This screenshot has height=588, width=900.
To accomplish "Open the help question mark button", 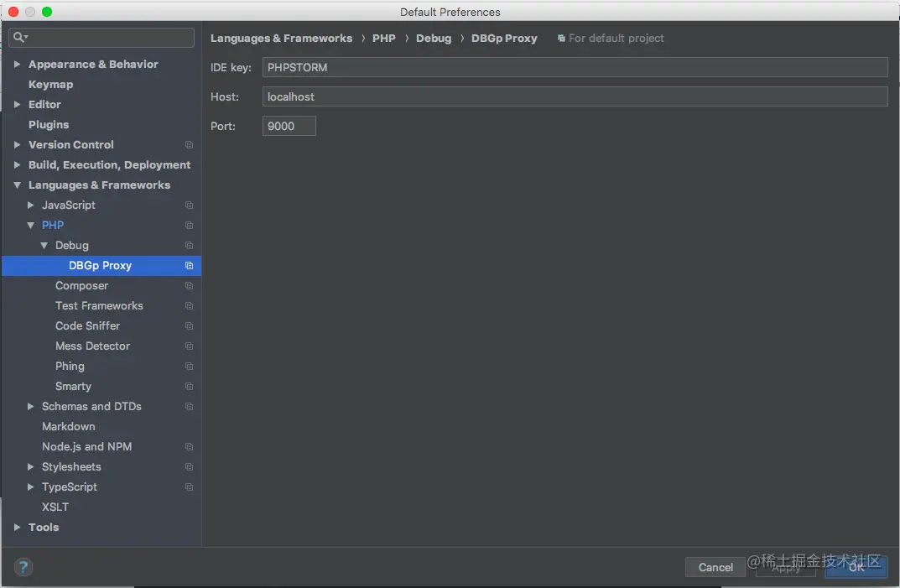I will (23, 567).
